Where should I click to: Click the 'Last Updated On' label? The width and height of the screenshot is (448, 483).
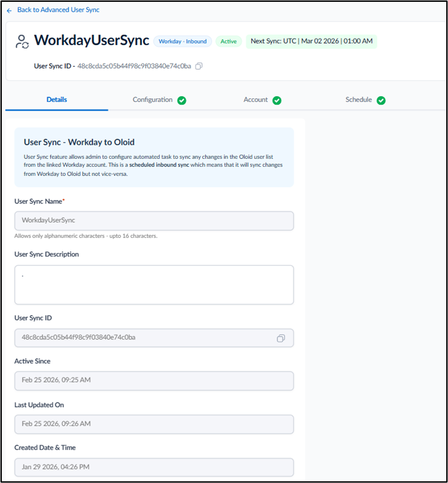coord(39,405)
